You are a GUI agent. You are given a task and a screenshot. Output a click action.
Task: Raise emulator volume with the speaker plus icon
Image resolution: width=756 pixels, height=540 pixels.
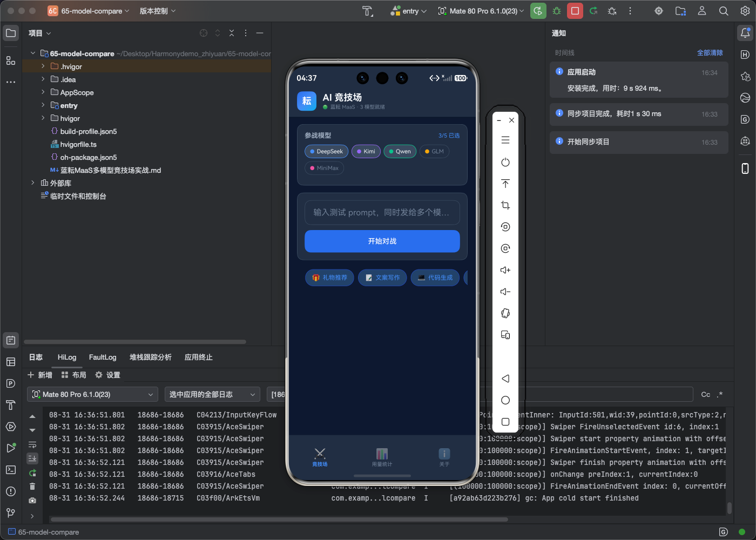[505, 270]
